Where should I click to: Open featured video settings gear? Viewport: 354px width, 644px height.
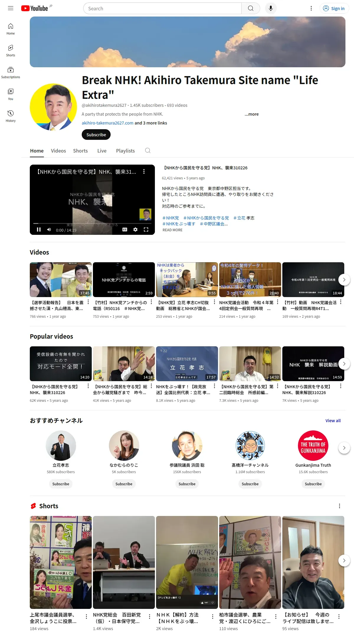coord(135,230)
